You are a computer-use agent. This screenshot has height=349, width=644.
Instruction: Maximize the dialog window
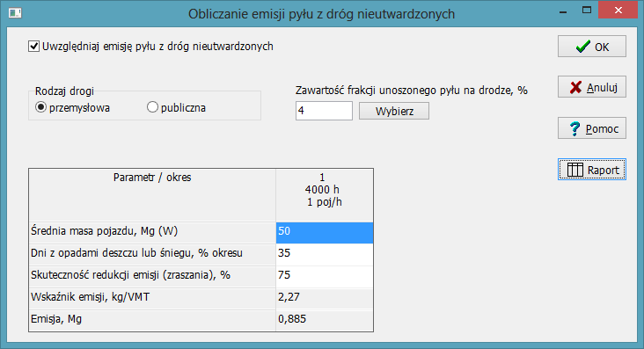(587, 11)
